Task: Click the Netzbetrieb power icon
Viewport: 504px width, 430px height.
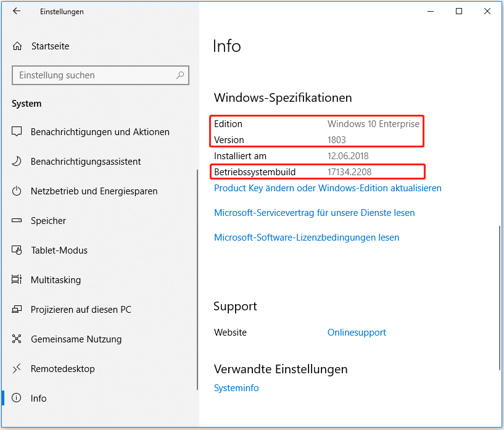Action: tap(17, 191)
